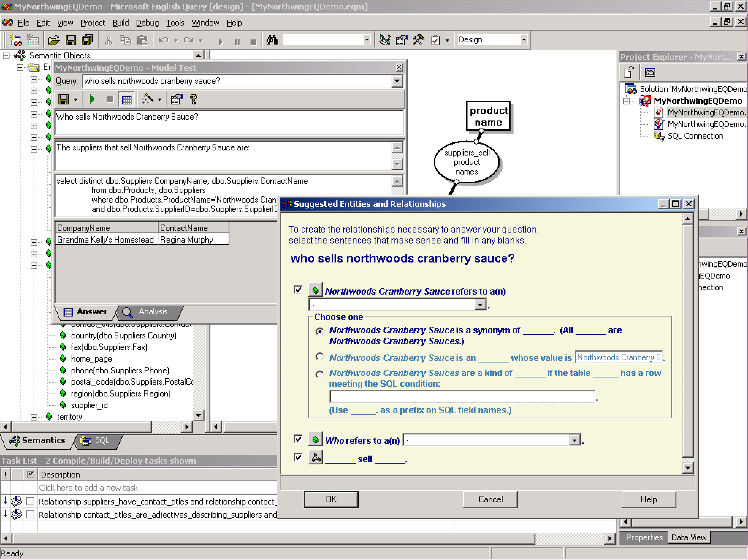The image size is (748, 560).
Task: Open the Debug menu
Action: (147, 23)
